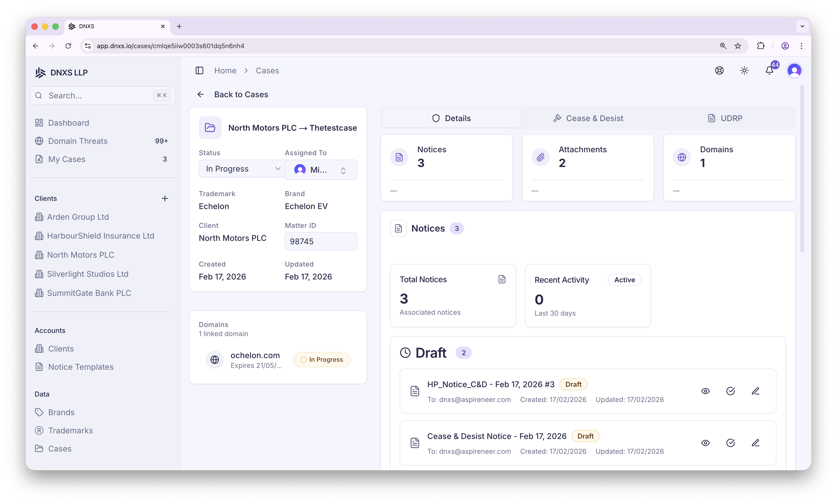
Task: Expand the Assigned To user selector
Action: tap(321, 170)
